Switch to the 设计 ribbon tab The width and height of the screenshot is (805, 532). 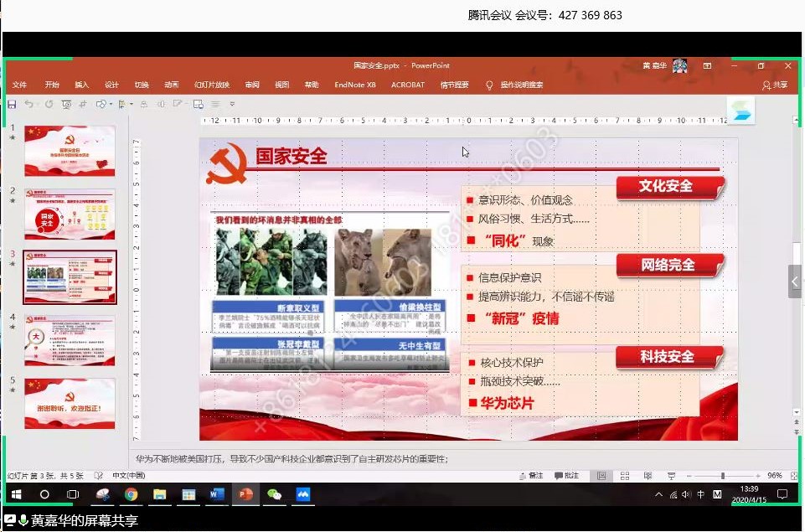click(x=111, y=85)
